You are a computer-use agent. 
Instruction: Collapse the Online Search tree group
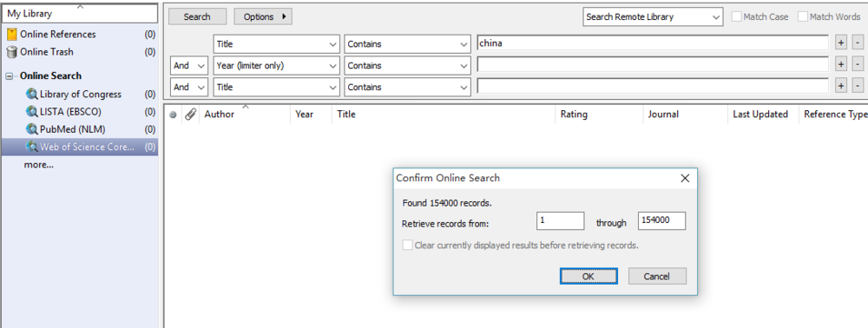pyautogui.click(x=9, y=76)
